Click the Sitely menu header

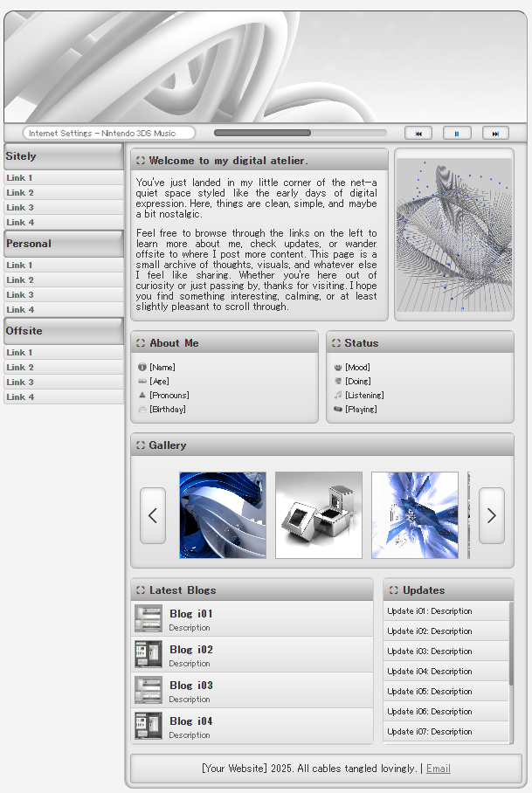[x=63, y=156]
